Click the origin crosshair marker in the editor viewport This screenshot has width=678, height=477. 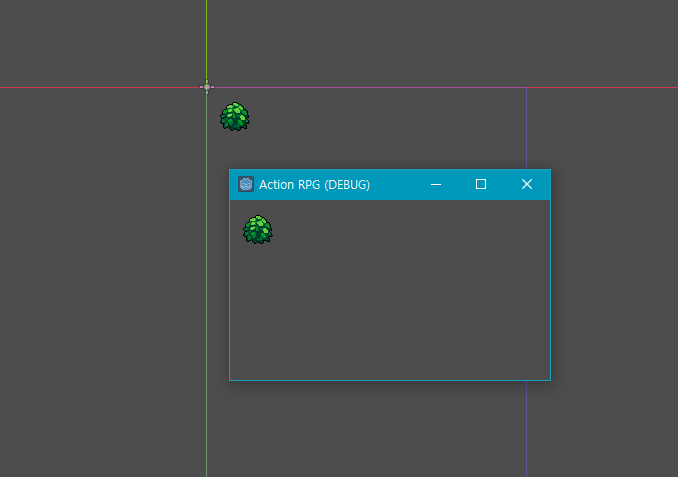tap(207, 87)
